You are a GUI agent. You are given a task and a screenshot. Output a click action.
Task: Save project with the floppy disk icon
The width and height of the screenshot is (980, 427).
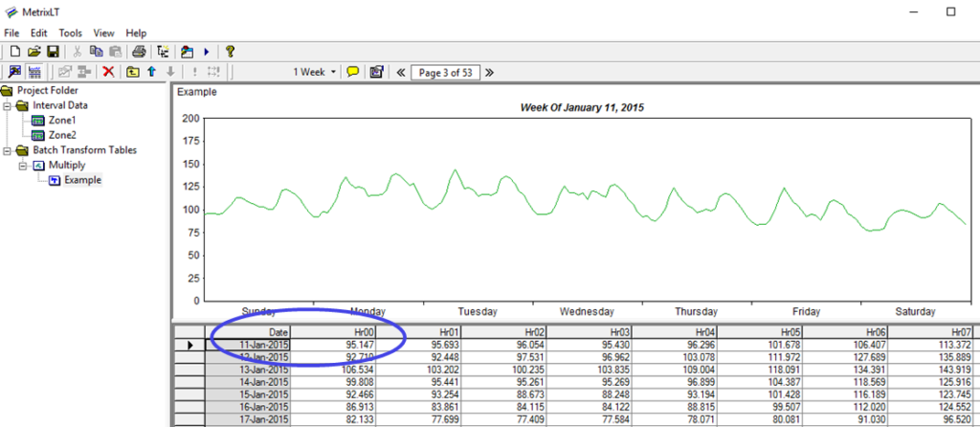coord(53,52)
